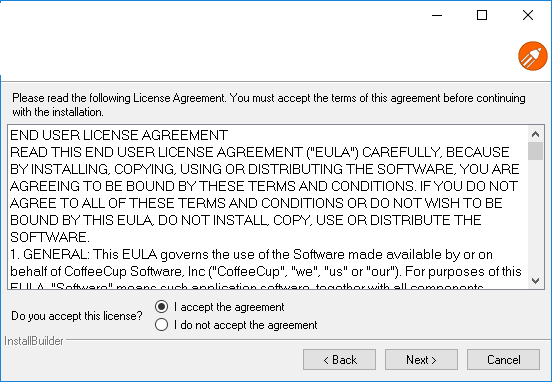Viewport: 552px width, 382px height.
Task: Click the license scrollbar down arrow
Action: tap(535, 281)
